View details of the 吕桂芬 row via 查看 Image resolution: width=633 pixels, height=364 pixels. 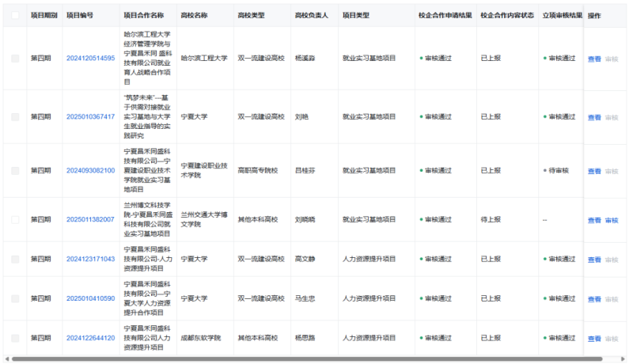[594, 172]
